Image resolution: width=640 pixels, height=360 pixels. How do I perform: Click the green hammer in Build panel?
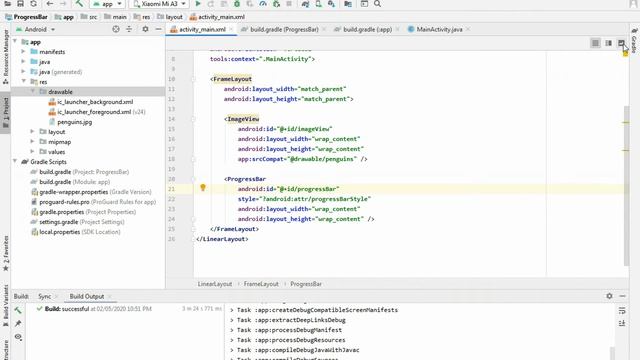[x=18, y=311]
